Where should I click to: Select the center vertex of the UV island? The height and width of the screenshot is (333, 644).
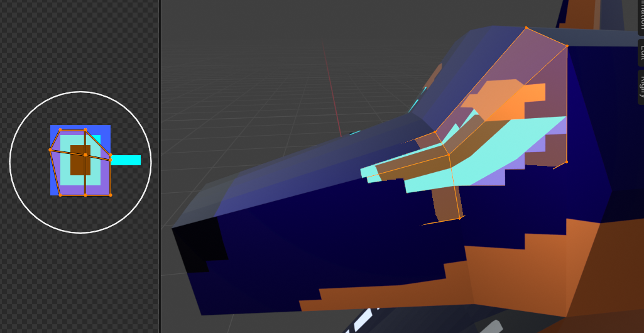[85, 155]
